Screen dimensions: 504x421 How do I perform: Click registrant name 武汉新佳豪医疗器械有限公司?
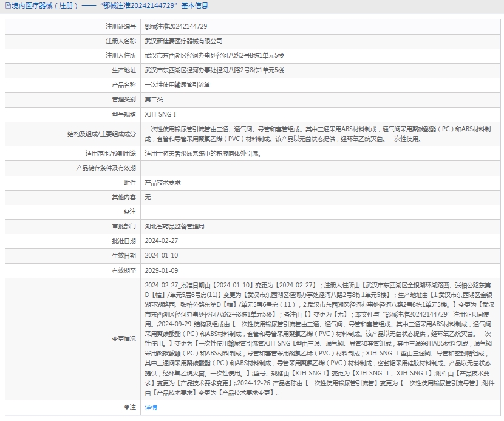[x=183, y=41]
